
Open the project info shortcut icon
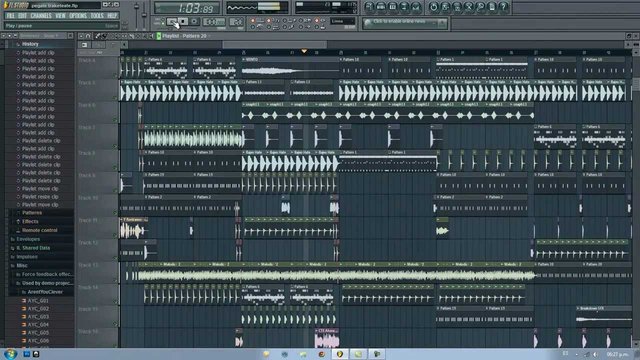pyautogui.click(x=492, y=7)
